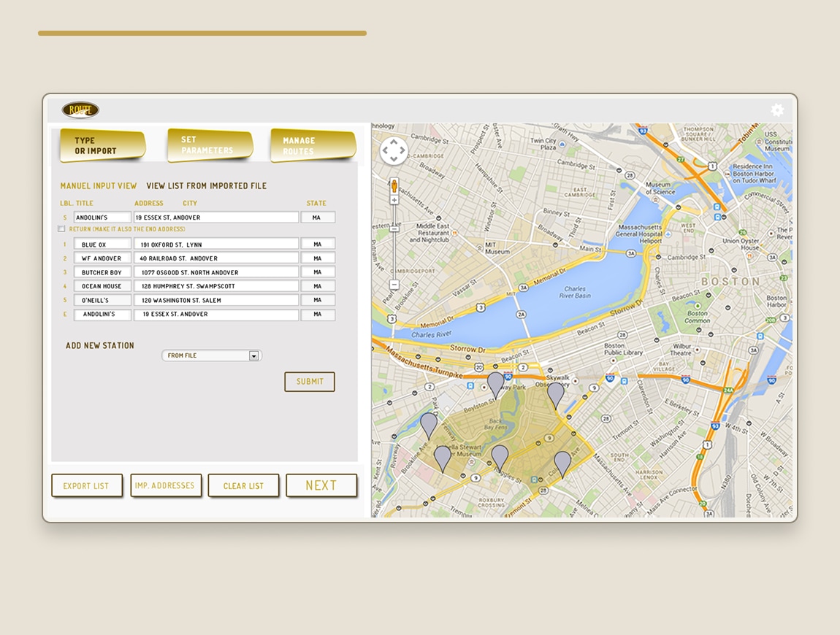Select the pin by Stewart Gardner Museum
The width and height of the screenshot is (840, 635).
(x=443, y=459)
